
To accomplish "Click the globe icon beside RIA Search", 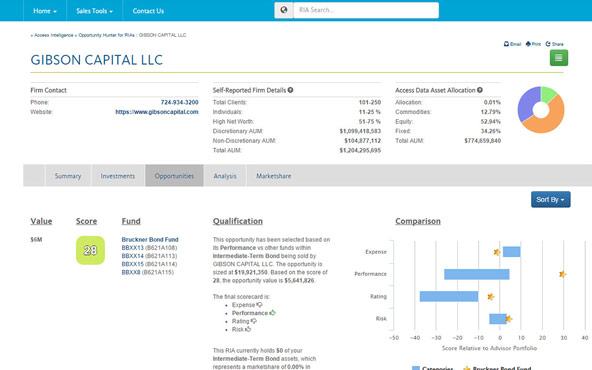I will click(284, 10).
